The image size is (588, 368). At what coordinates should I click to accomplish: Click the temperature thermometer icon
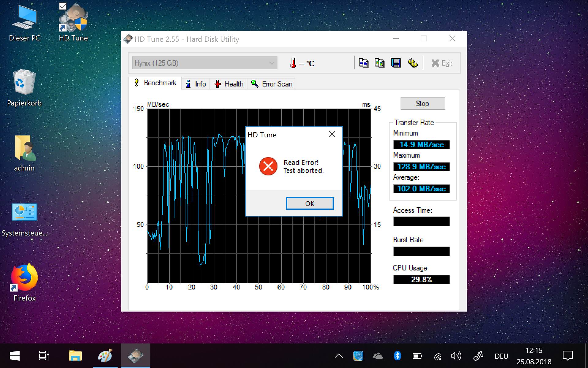pos(293,63)
